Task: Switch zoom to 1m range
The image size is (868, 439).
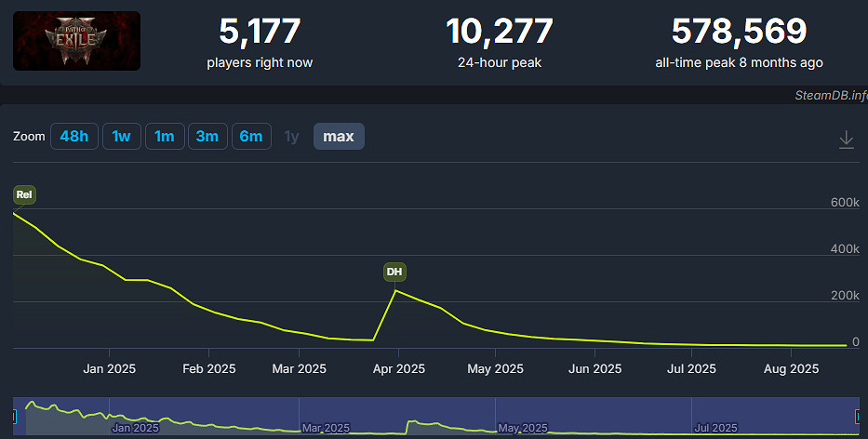Action: pos(165,137)
